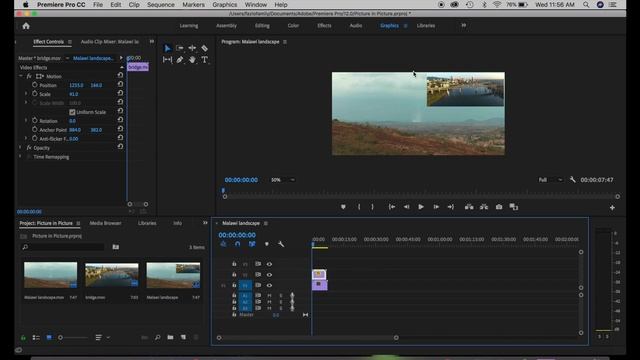Switch Project panel to Icon View
This screenshot has width=640, height=360.
click(x=49, y=338)
